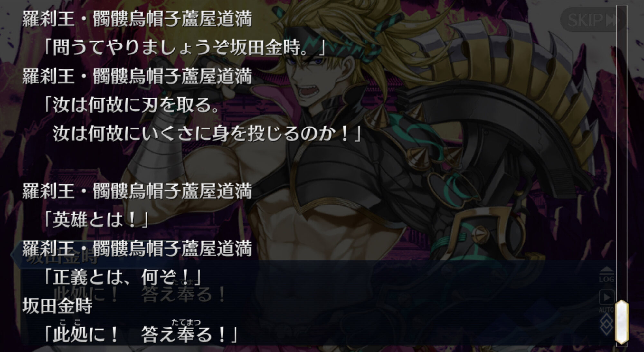Click speaker label directly above 正義とは、何ぞ！
This screenshot has width=644, height=352.
(137, 249)
